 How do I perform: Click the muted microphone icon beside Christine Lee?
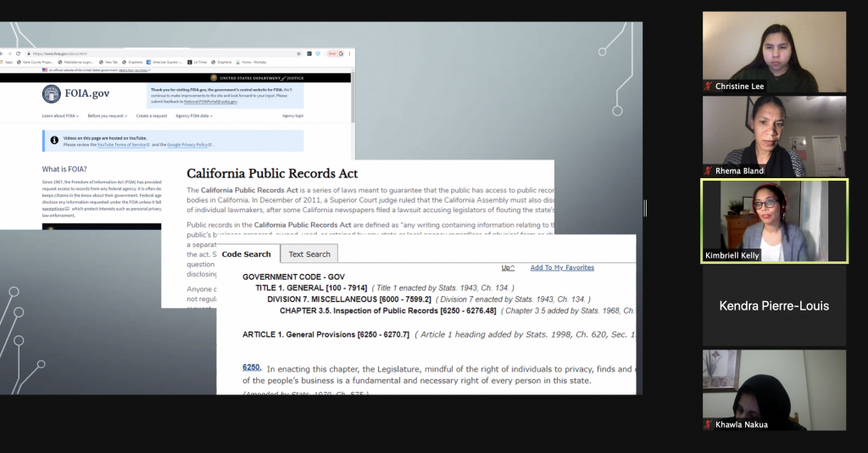pos(708,87)
